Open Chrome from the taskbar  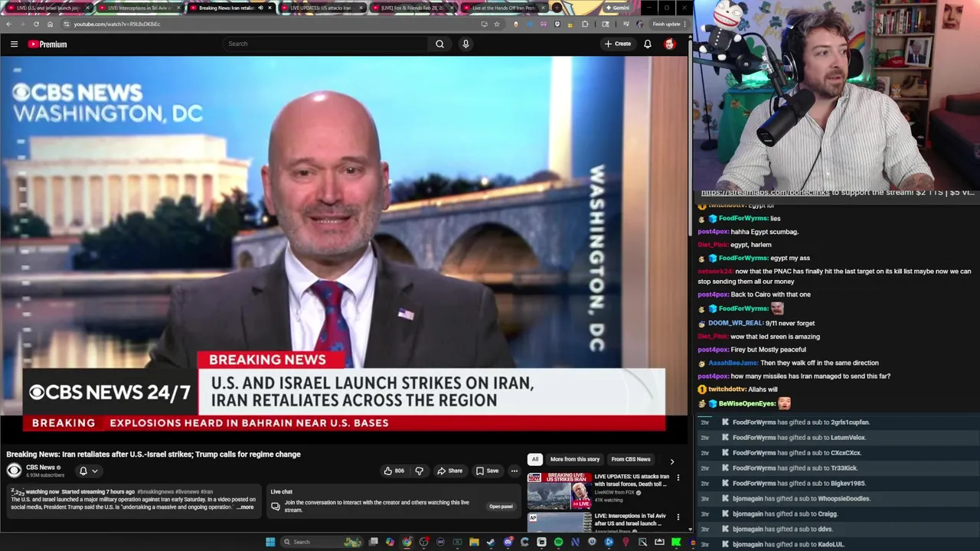(x=407, y=542)
